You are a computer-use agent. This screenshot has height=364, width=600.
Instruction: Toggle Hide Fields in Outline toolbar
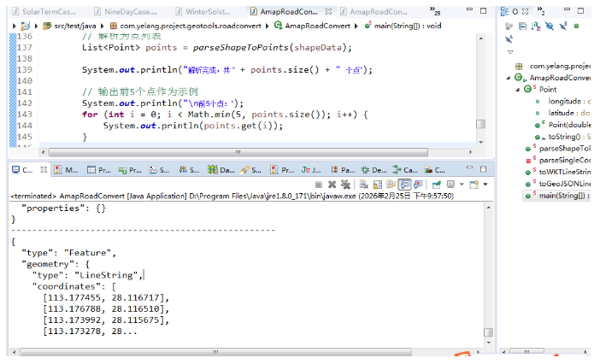[550, 26]
